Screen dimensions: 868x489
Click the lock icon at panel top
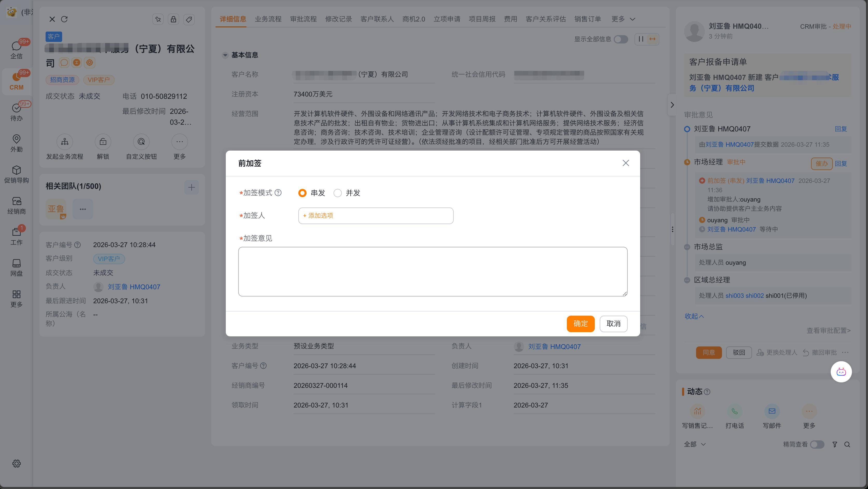click(173, 19)
